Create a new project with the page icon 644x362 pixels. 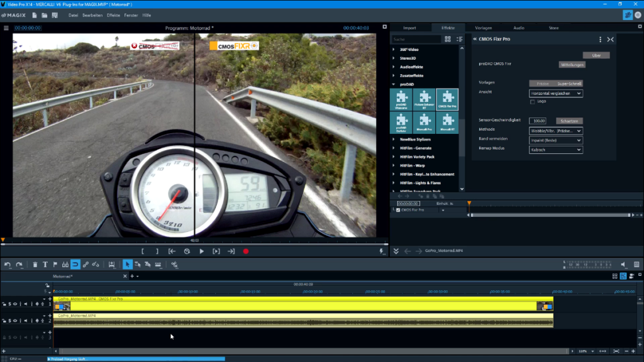click(x=35, y=15)
